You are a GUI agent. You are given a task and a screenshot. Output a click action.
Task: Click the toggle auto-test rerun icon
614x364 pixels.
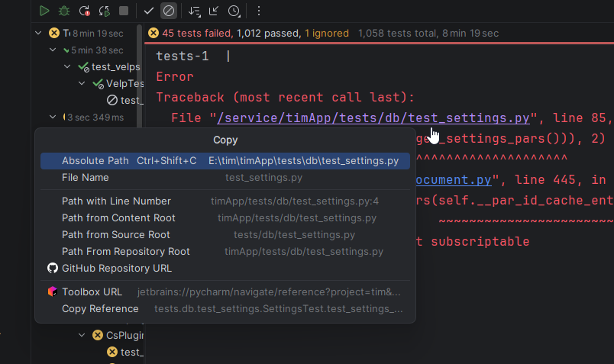[x=104, y=11]
